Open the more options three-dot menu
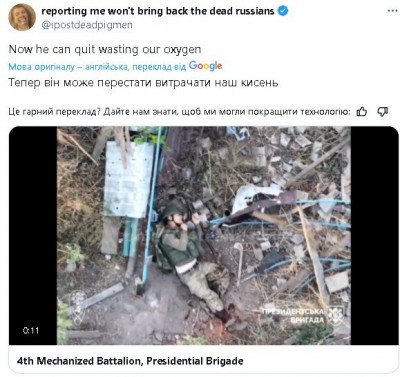Screen dimensions: 400x377 pyautogui.click(x=392, y=11)
